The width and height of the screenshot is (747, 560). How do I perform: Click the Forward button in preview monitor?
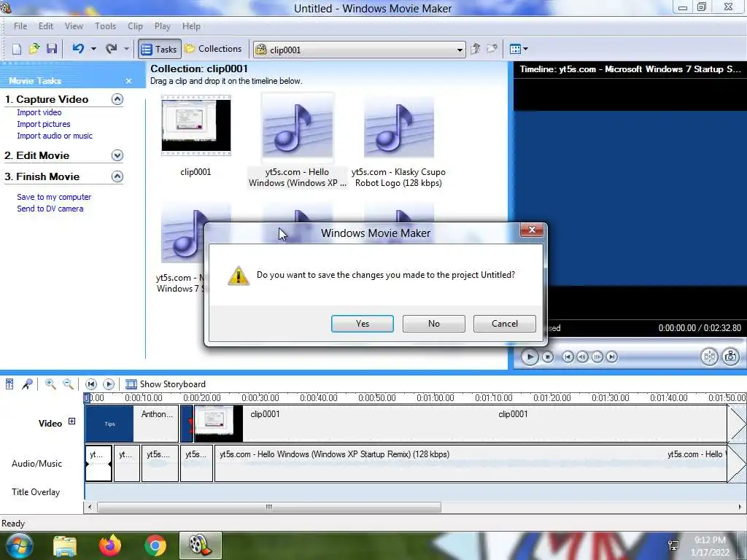612,357
